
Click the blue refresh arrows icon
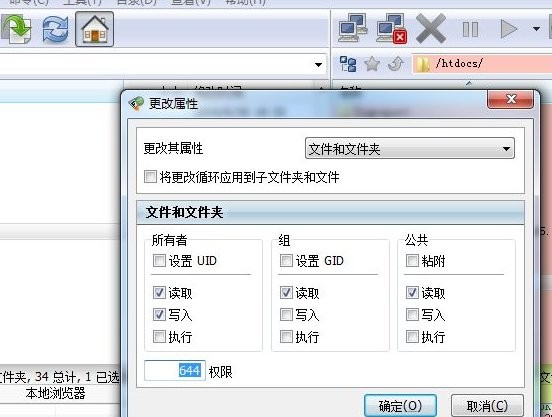(56, 29)
